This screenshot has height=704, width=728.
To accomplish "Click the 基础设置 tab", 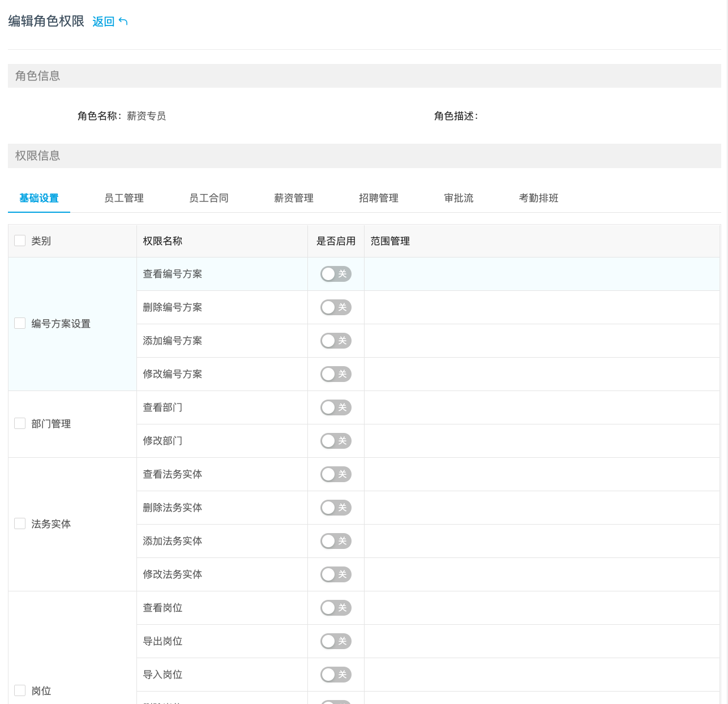I will pyautogui.click(x=39, y=198).
